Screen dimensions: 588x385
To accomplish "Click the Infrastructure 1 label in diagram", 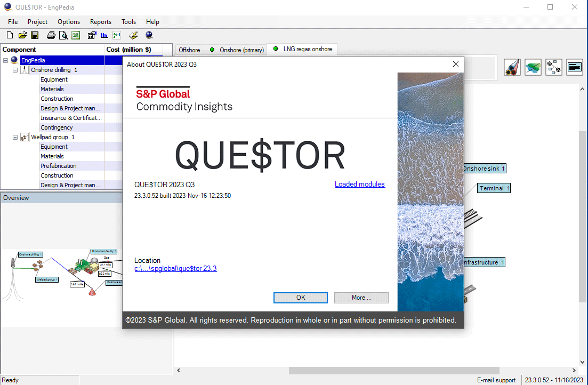I will [x=484, y=262].
